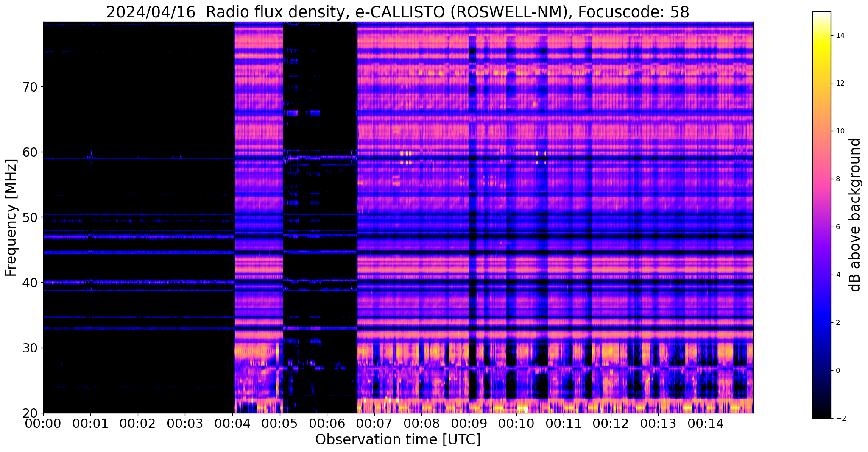Click the 'Frequency [MHz]' axis label

coord(11,218)
